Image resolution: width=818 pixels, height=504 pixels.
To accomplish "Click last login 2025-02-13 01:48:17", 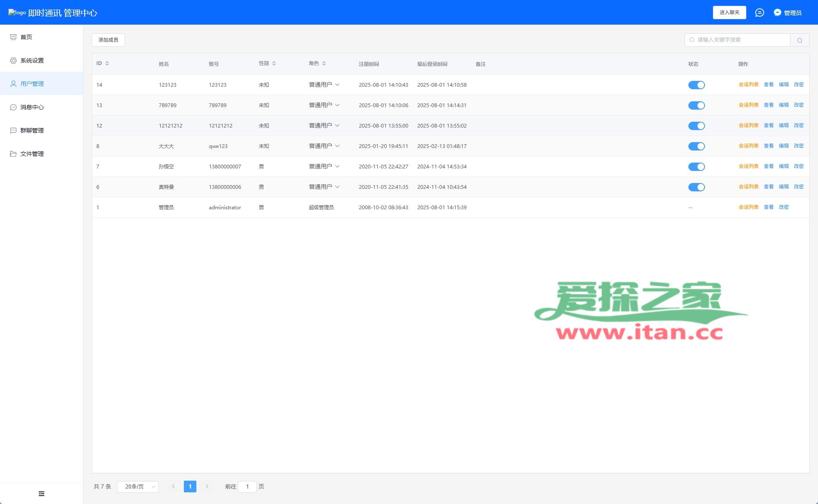I will tap(442, 146).
